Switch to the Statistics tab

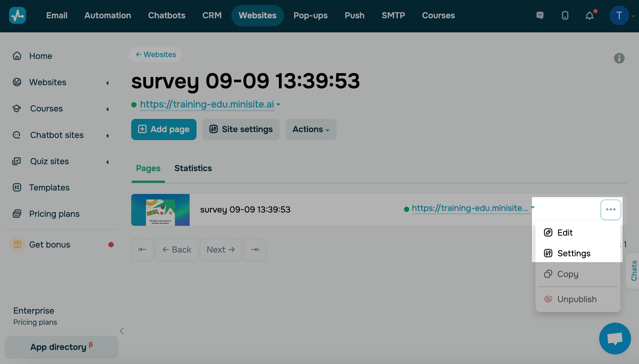(x=193, y=168)
